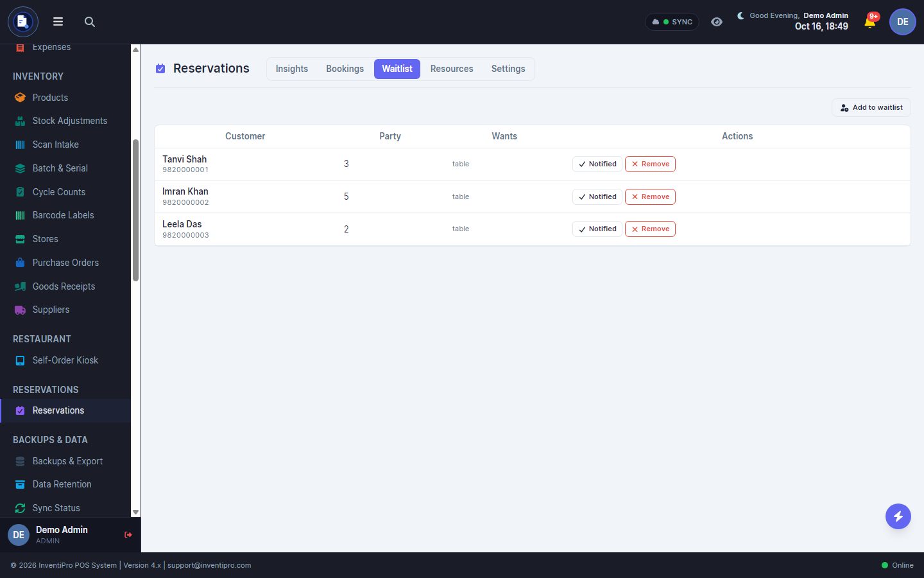The image size is (924, 578).
Task: Toggle the hamburger sidebar menu
Action: point(58,22)
